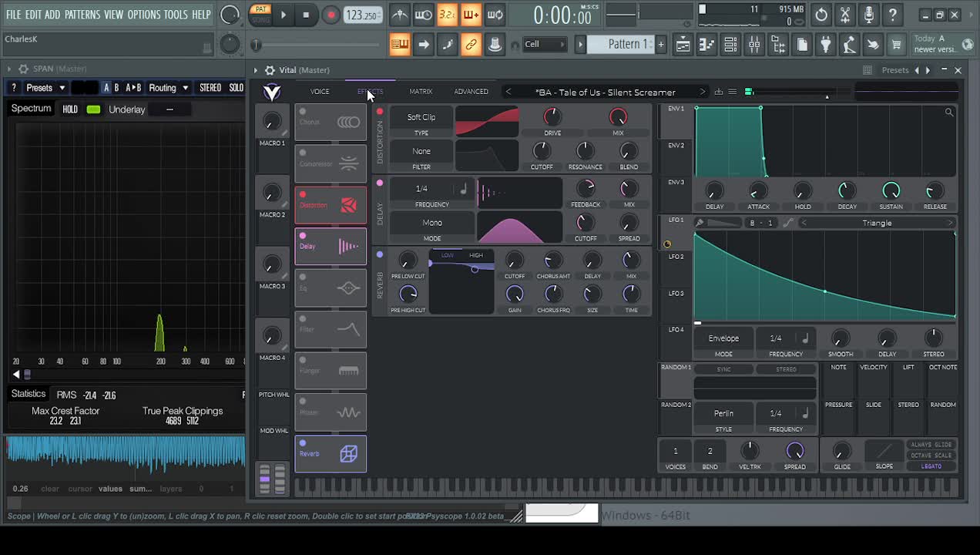Open the mixer toolbar icon
Screen dimensions: 980x555
(x=754, y=45)
